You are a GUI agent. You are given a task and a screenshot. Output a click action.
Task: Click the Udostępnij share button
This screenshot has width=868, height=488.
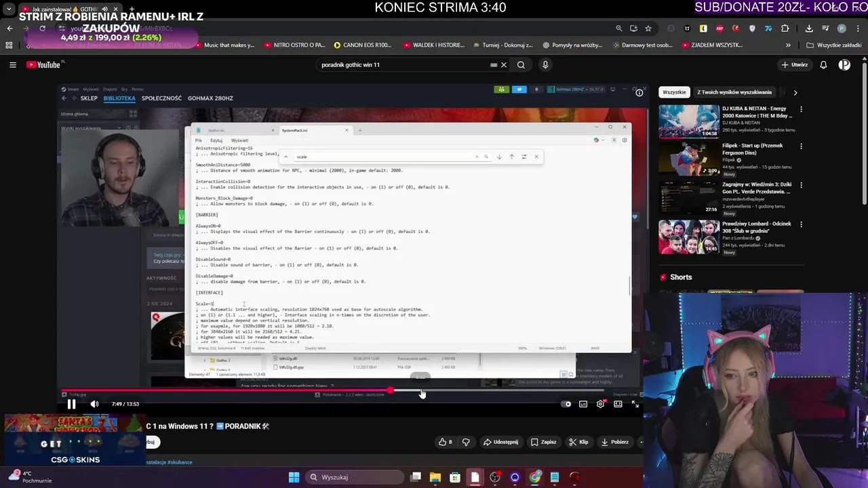click(500, 442)
